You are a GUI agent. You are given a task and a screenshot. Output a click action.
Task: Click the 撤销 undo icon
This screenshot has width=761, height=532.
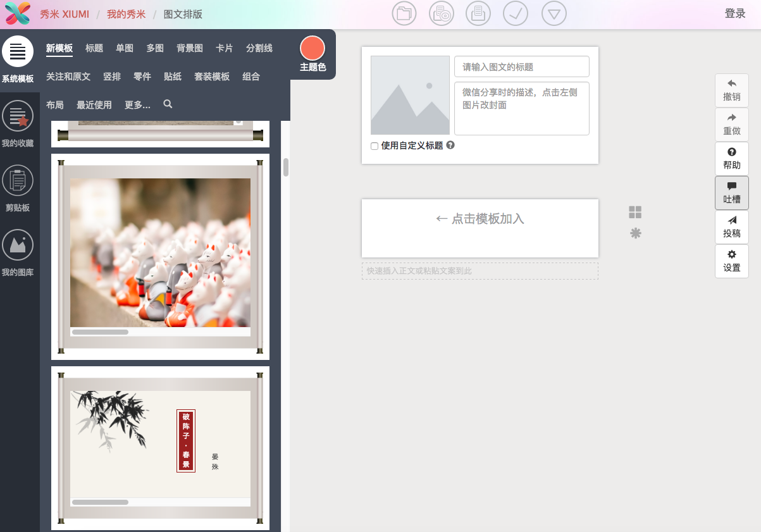(731, 90)
